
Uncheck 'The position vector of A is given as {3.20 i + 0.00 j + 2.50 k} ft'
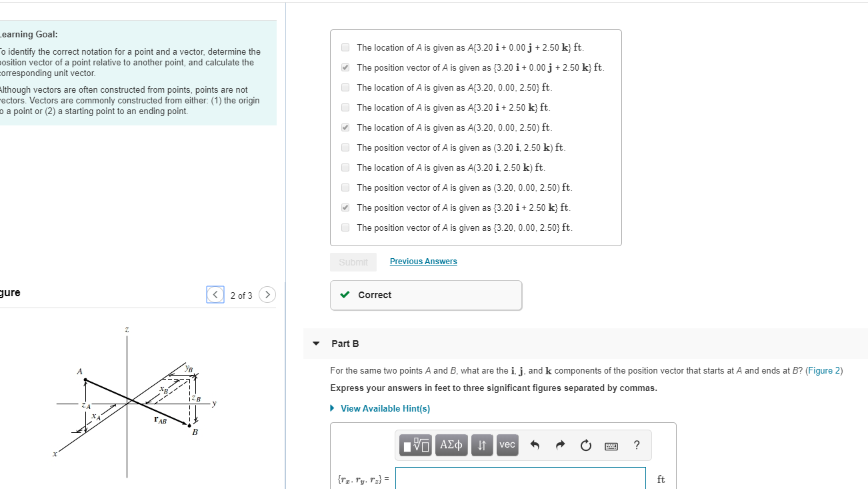[345, 67]
